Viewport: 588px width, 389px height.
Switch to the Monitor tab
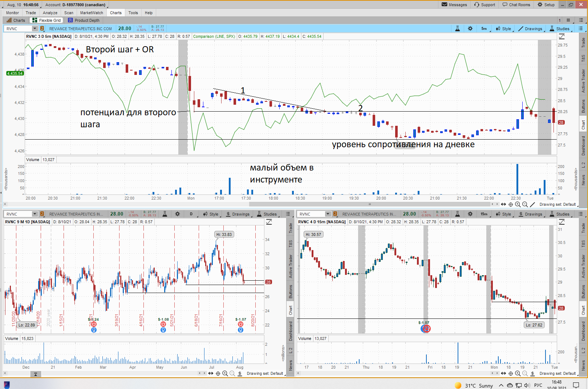pos(12,13)
